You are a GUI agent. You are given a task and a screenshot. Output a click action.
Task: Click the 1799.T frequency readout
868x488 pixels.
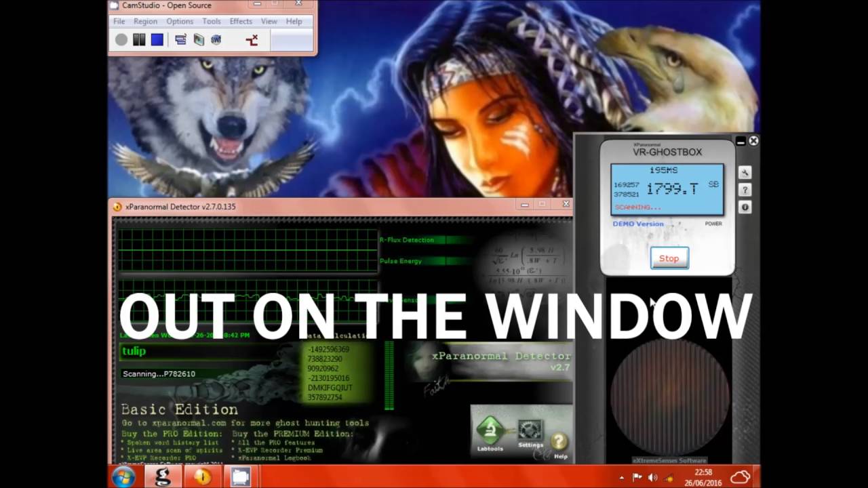[x=672, y=189]
